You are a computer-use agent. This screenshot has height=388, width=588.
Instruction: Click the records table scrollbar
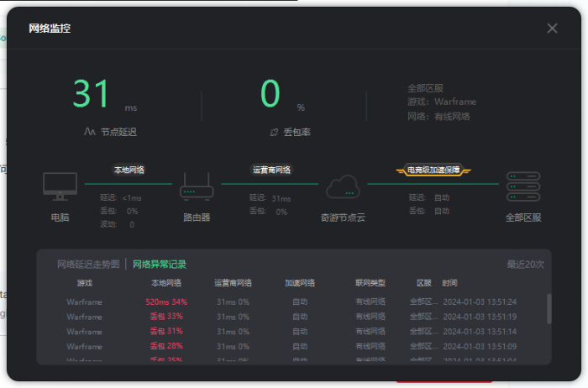tap(549, 308)
